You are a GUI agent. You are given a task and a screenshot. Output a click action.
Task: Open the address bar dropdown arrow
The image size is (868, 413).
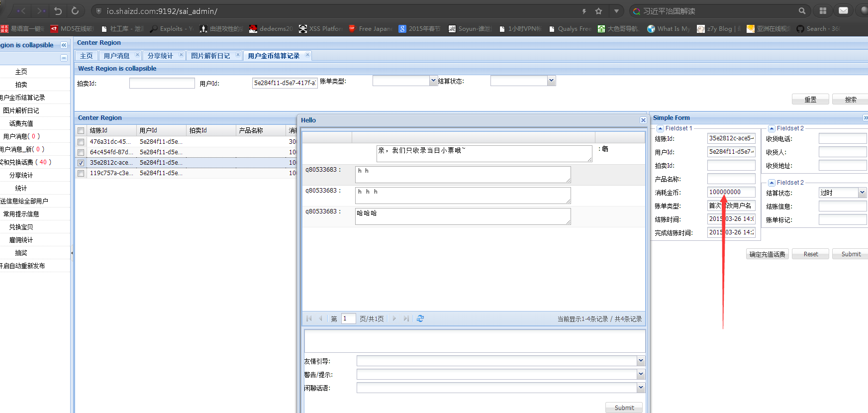tap(616, 11)
